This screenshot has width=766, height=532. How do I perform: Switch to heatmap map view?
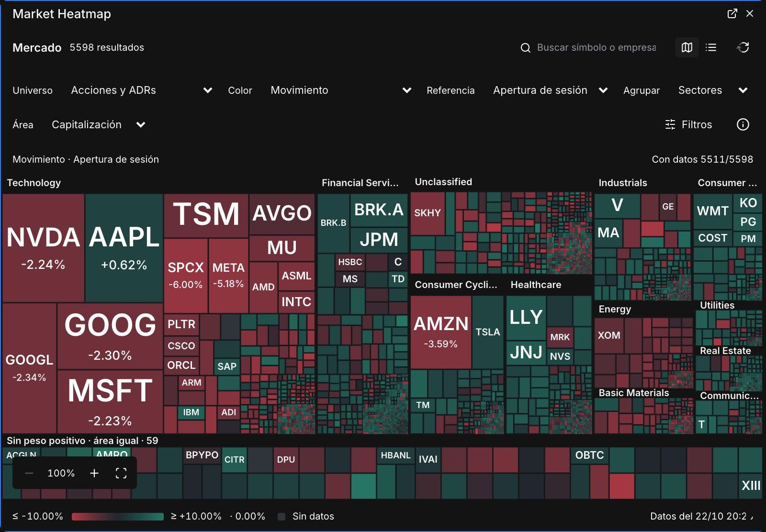pyautogui.click(x=687, y=47)
